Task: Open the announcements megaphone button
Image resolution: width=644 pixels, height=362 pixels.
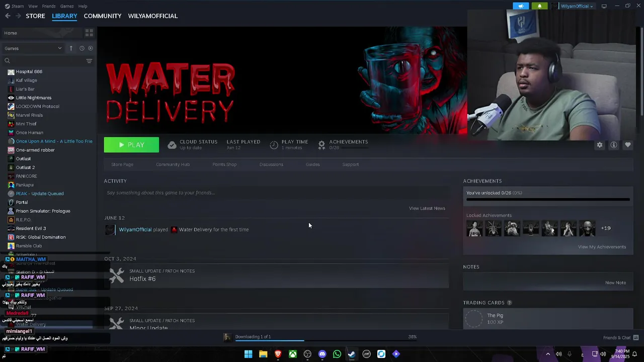Action: click(521, 6)
